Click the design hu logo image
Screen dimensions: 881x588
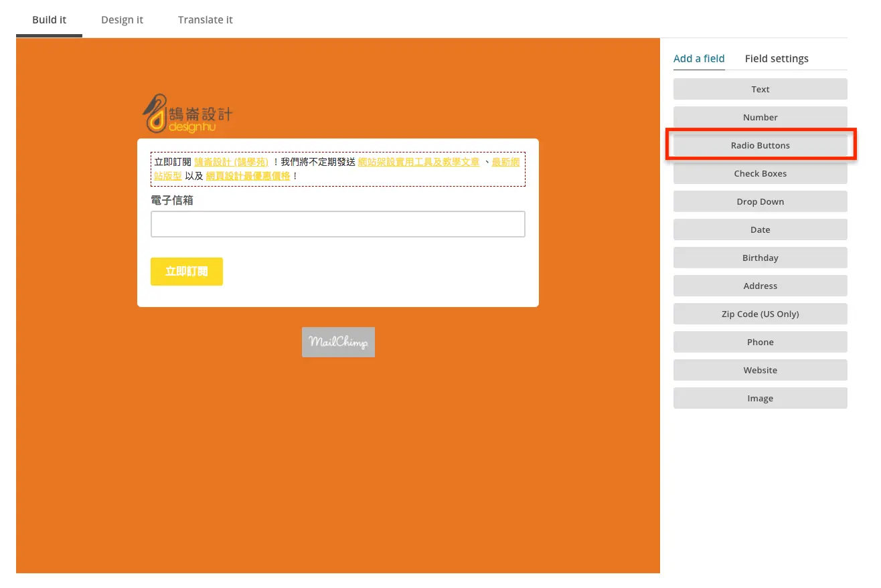[x=187, y=113]
